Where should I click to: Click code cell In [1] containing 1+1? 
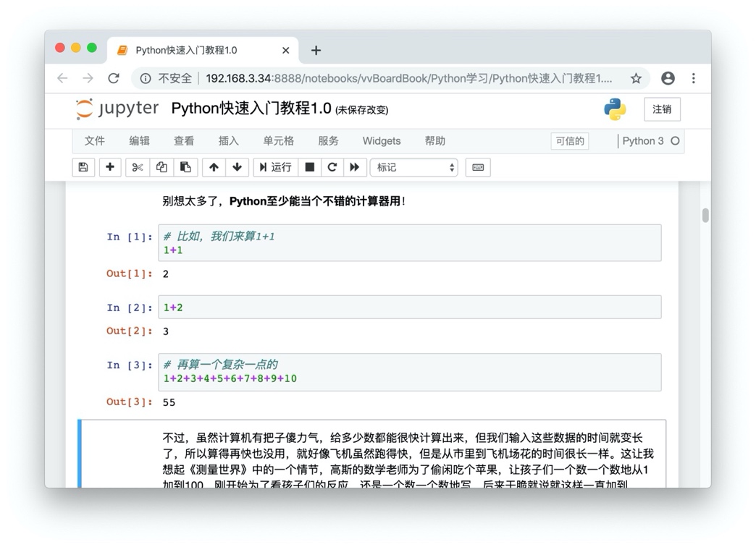click(410, 243)
